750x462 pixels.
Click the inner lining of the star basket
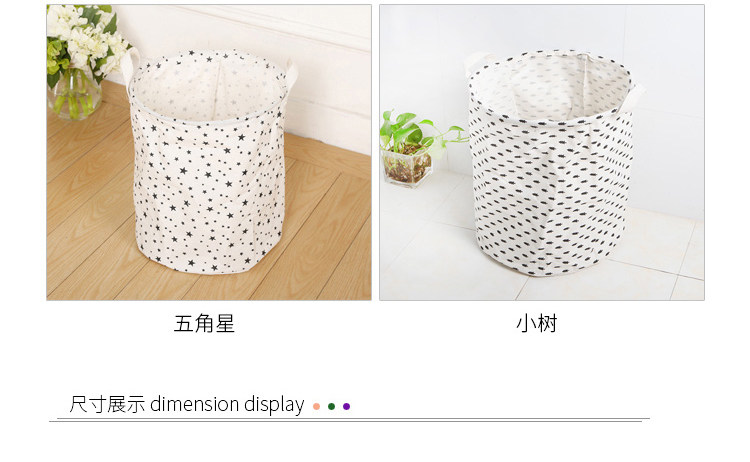(208, 88)
